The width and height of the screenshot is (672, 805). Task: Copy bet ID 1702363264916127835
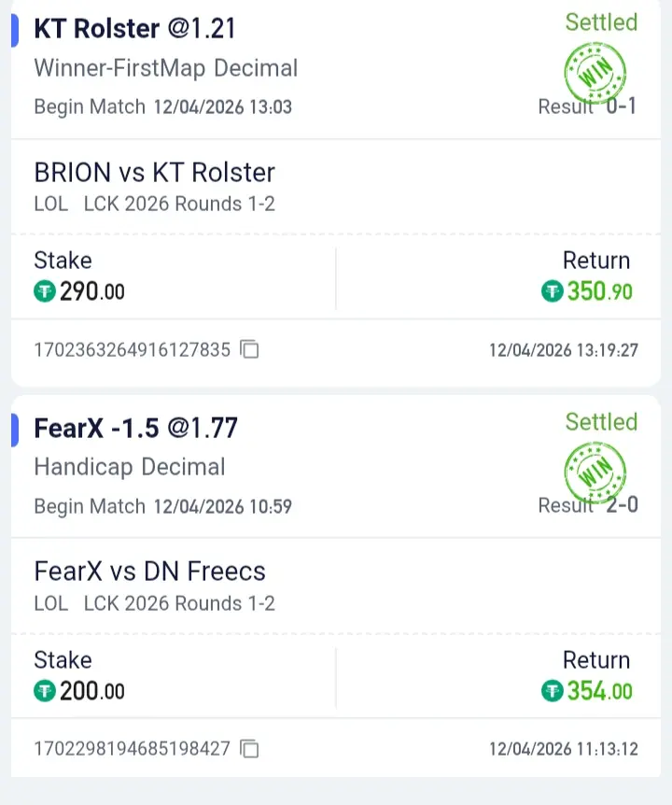(249, 350)
